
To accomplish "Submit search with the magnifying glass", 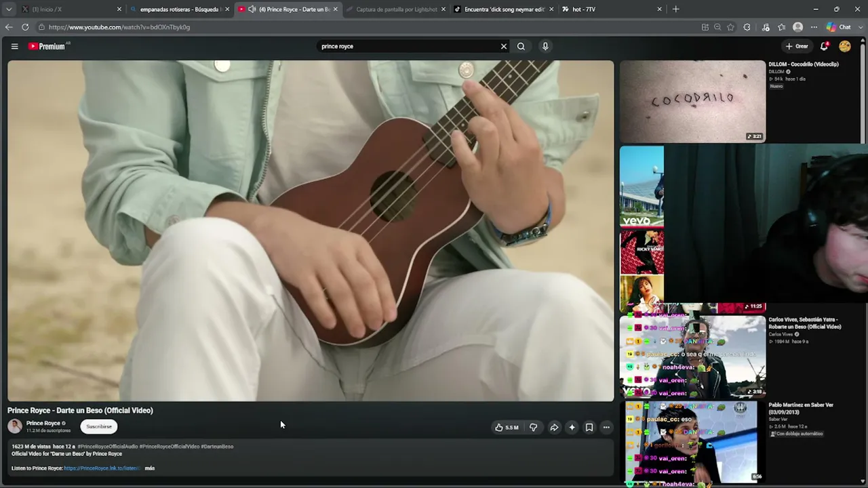I will point(521,46).
